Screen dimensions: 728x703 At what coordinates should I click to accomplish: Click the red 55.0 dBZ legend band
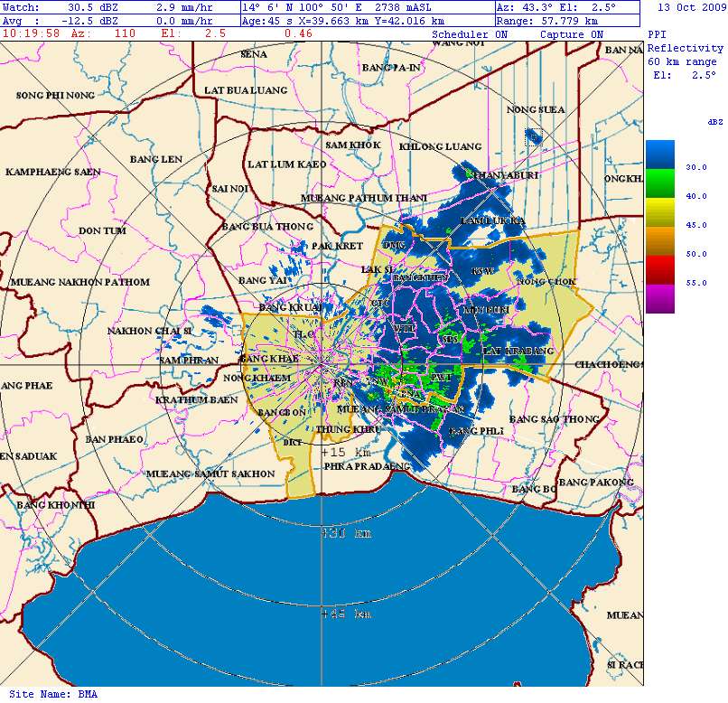659,268
